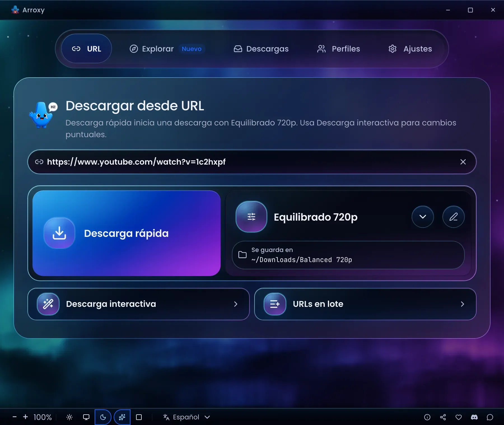Click the preset sliders icon next to Equilibrado 720p
The width and height of the screenshot is (504, 425).
[x=251, y=217]
